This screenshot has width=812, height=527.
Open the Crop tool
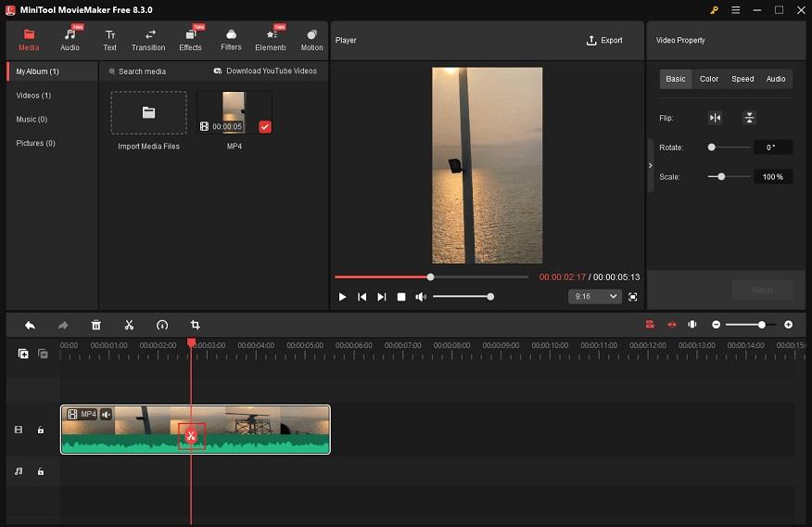coord(196,325)
